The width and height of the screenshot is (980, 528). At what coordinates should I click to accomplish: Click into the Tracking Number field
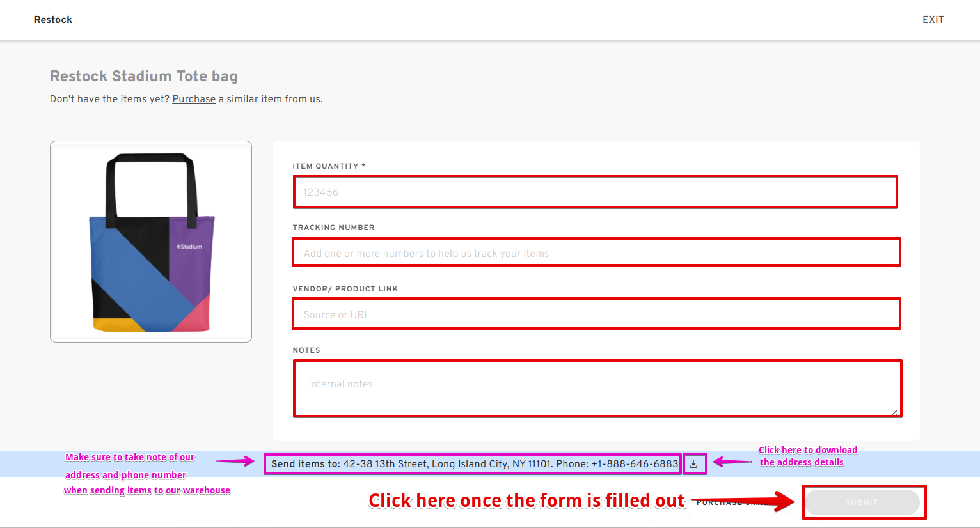coord(595,253)
